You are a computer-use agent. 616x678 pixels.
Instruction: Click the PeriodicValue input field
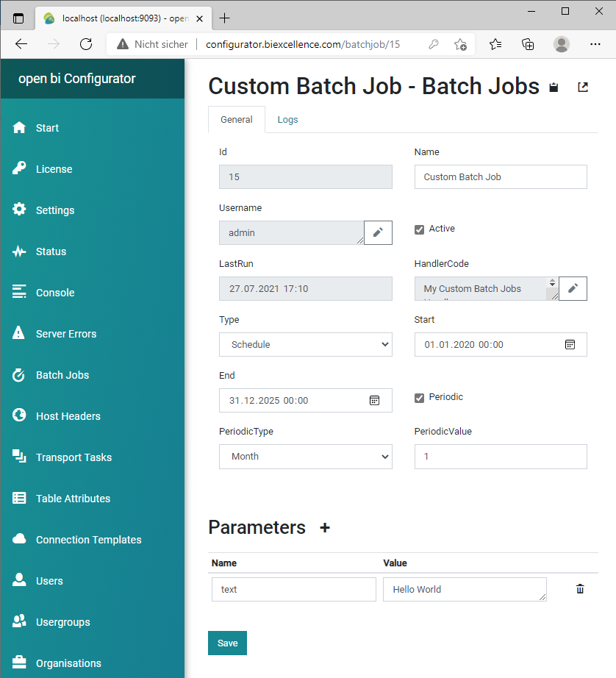pyautogui.click(x=501, y=457)
